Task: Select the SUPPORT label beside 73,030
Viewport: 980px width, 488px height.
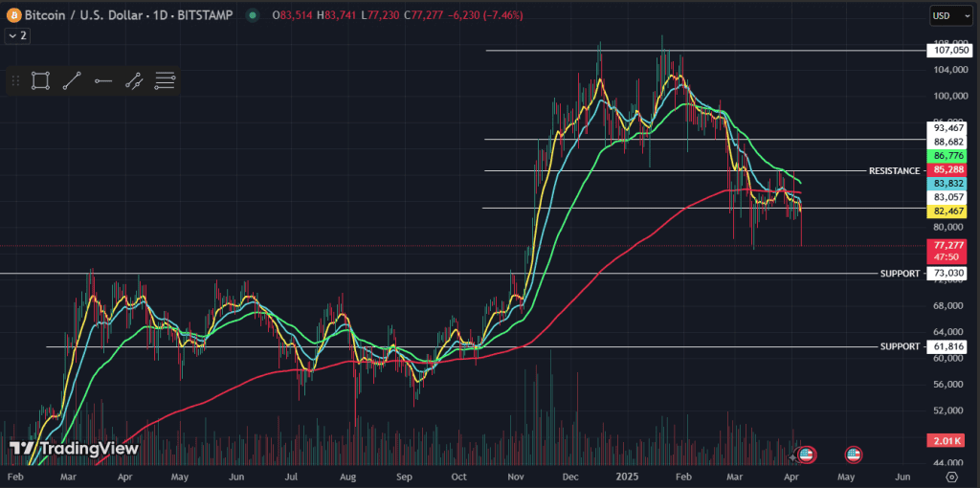Action: point(900,274)
